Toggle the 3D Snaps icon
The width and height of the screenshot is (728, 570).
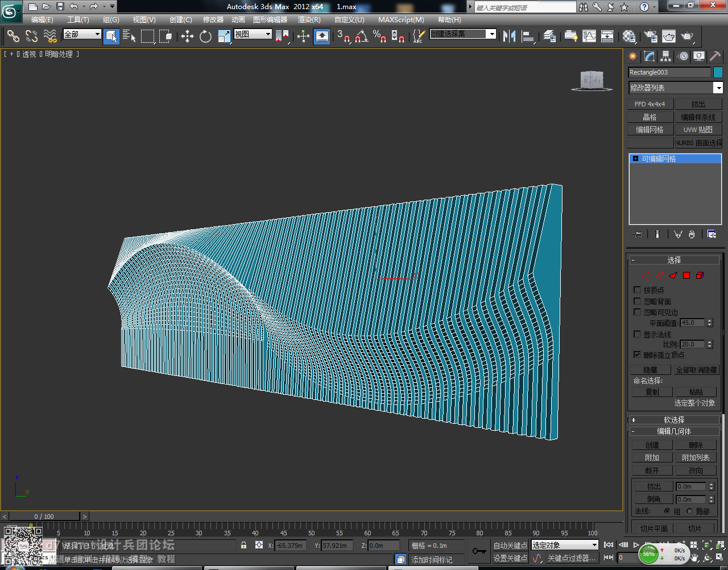coord(343,36)
